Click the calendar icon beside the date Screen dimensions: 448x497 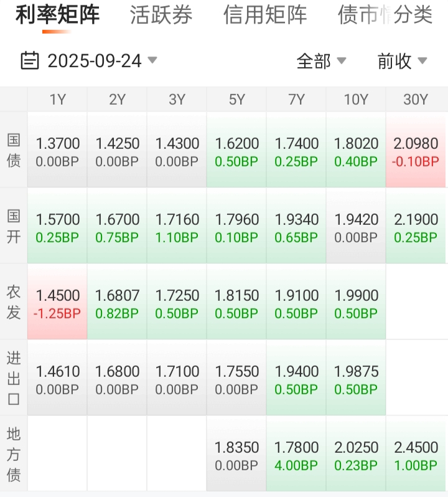(30, 60)
